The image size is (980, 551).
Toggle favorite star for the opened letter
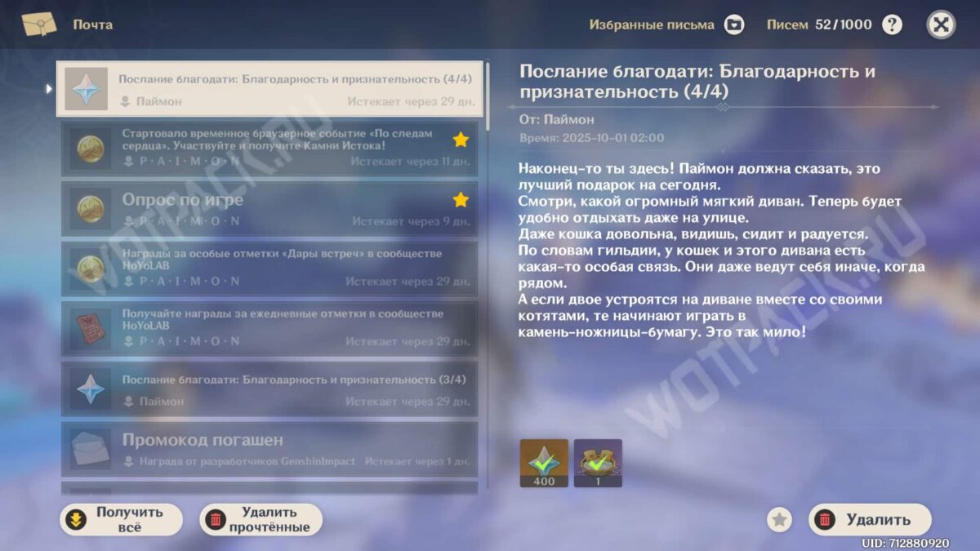pyautogui.click(x=780, y=520)
